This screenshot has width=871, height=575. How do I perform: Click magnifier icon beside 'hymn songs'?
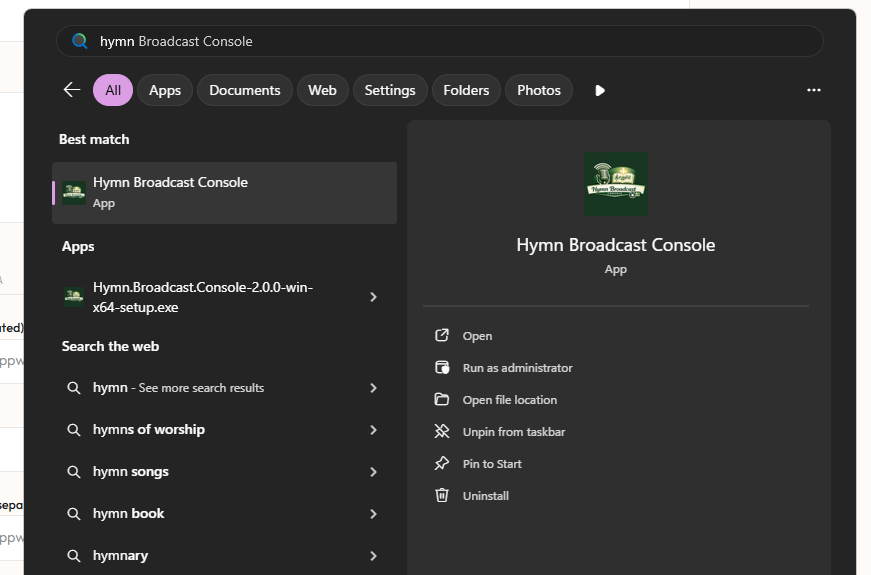(x=73, y=472)
